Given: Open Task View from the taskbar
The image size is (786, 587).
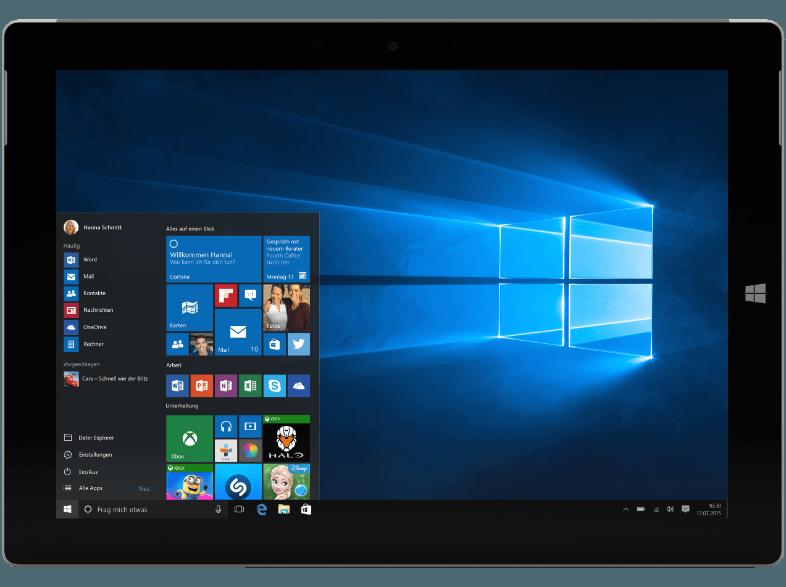Looking at the screenshot, I should coord(239,509).
